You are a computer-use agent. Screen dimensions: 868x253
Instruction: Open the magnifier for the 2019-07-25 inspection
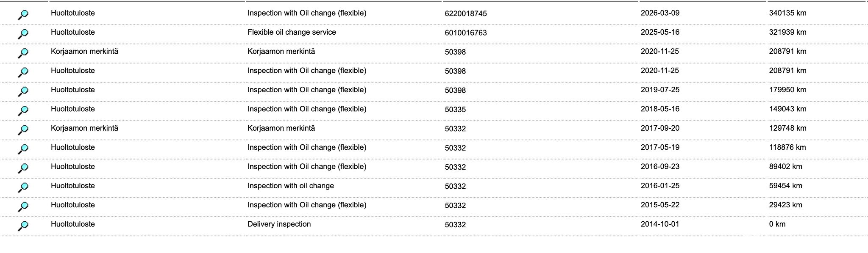[x=23, y=91]
